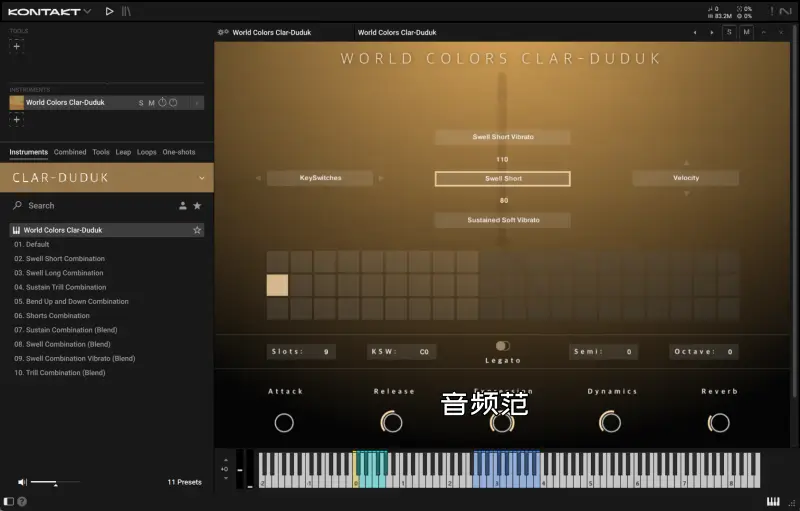Mute World Colors Clar-Duduk in sidebar
The height and width of the screenshot is (511, 800).
pos(152,103)
